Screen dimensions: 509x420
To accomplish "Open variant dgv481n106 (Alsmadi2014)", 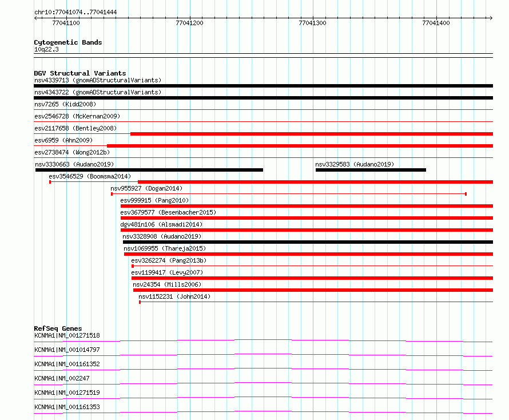I will coord(161,224).
